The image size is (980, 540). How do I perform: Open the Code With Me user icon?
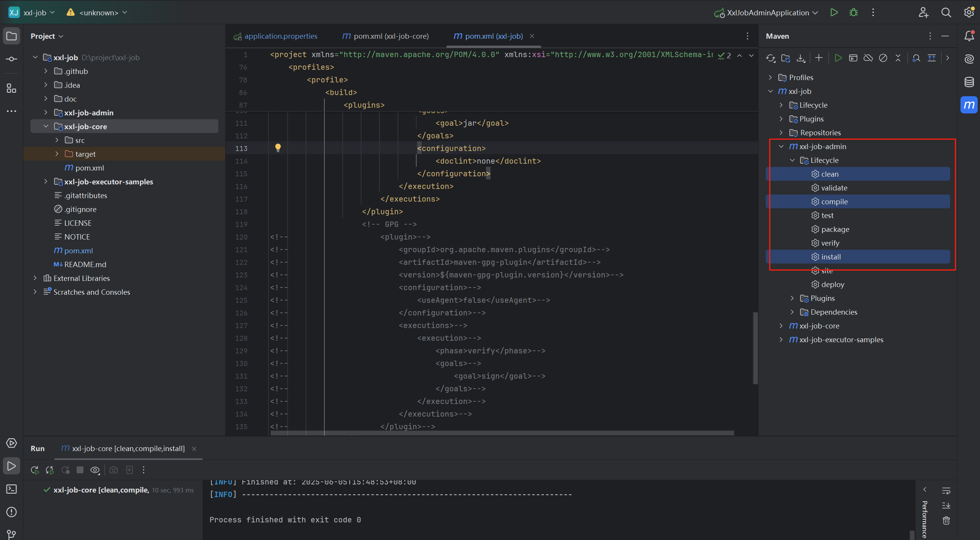pos(923,13)
